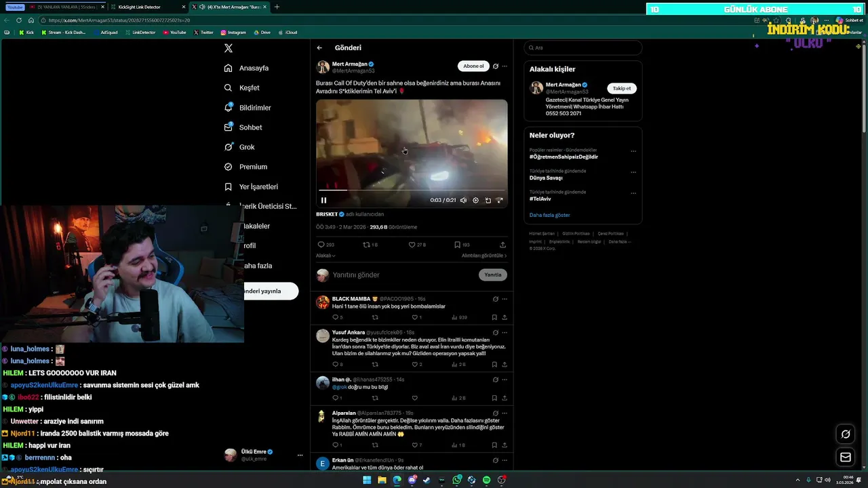Mute the video sound
The image size is (868, 488).
pyautogui.click(x=463, y=200)
